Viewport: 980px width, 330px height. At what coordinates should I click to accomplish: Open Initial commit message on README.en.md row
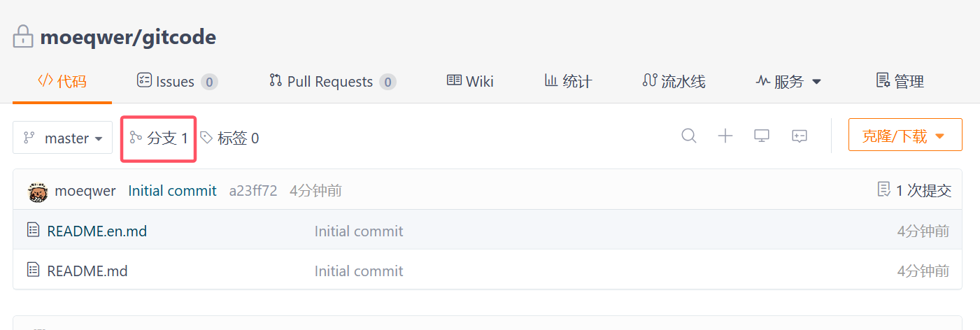359,231
